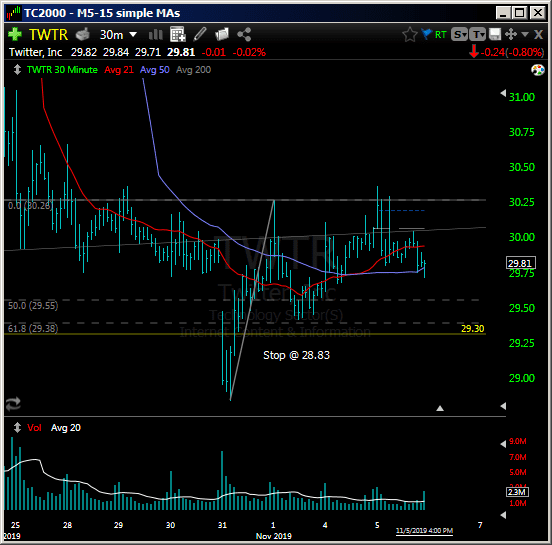Image resolution: width=552 pixels, height=545 pixels.
Task: Open the T dropdown button
Action: 477,35
